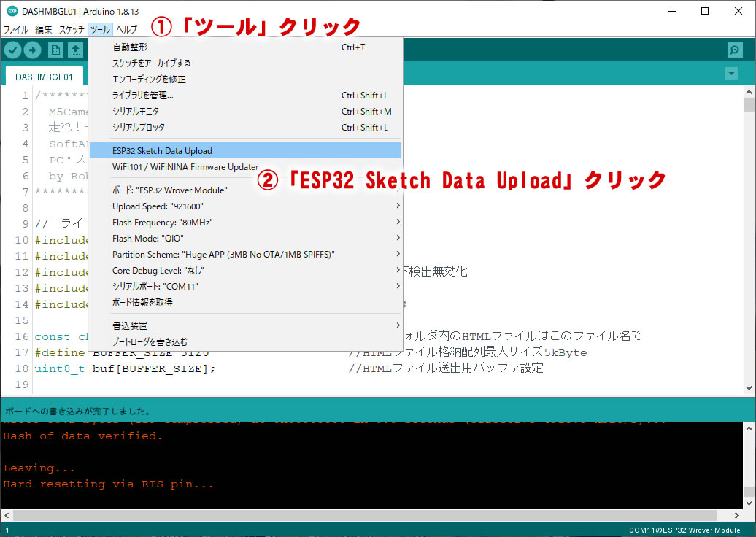This screenshot has height=537, width=756.
Task: Click the editor scrollbar up arrow
Action: (749, 92)
